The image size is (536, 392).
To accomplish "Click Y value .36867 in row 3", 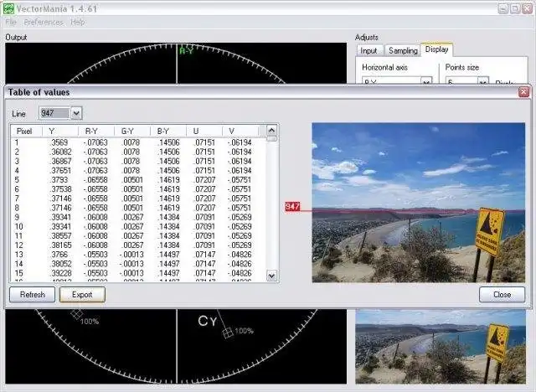I will tap(60, 161).
